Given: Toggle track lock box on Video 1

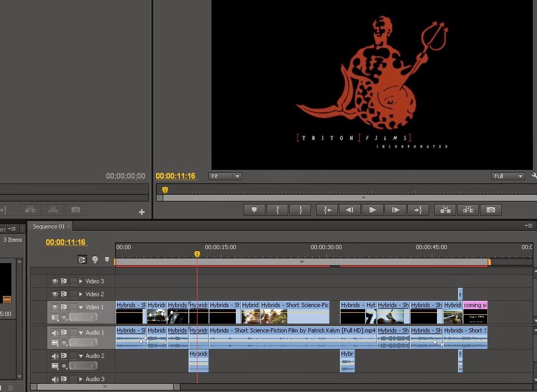Looking at the screenshot, I should (x=73, y=307).
